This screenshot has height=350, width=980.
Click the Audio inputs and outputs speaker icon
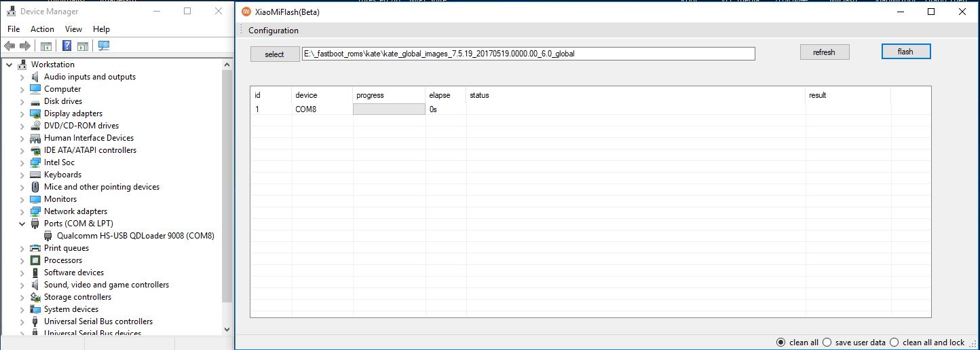pos(35,77)
